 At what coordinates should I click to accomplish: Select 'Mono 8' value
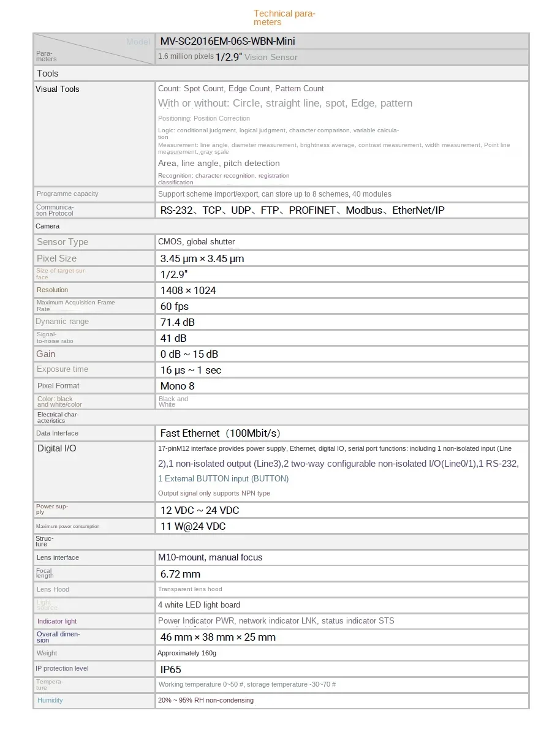[x=177, y=386]
